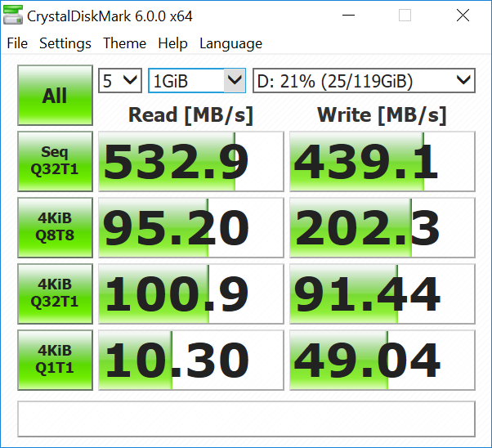The width and height of the screenshot is (492, 448).
Task: Select the 4KiB Q32T1 read value 100.9
Action: click(x=191, y=293)
